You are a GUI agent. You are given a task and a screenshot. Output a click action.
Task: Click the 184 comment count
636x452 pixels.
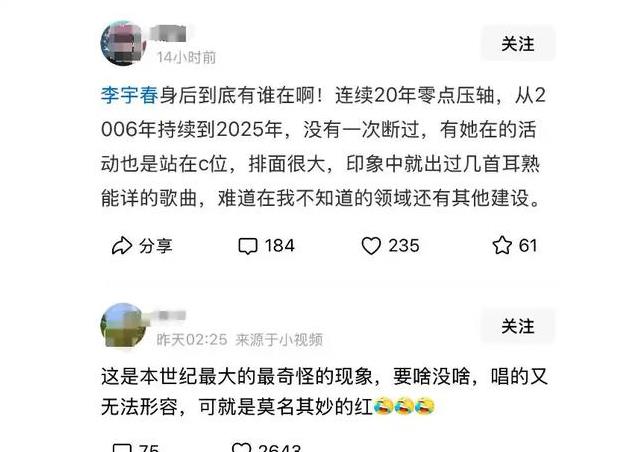[x=279, y=245]
